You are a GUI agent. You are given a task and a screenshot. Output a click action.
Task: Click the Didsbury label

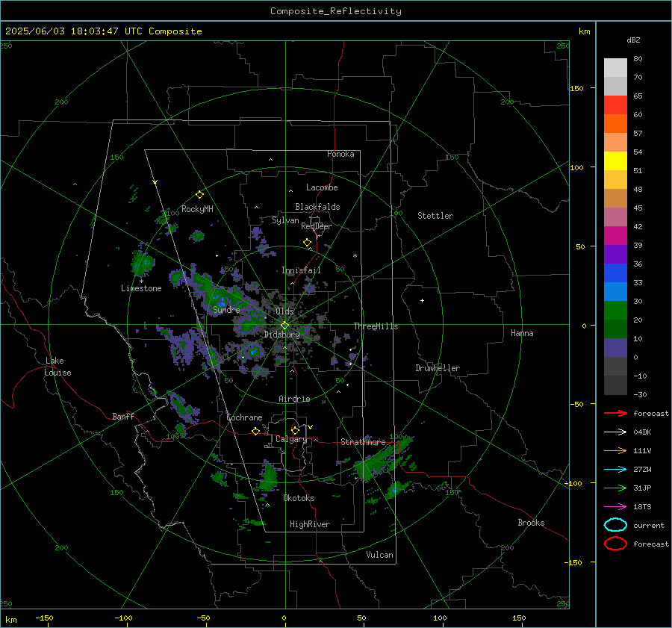coord(281,335)
